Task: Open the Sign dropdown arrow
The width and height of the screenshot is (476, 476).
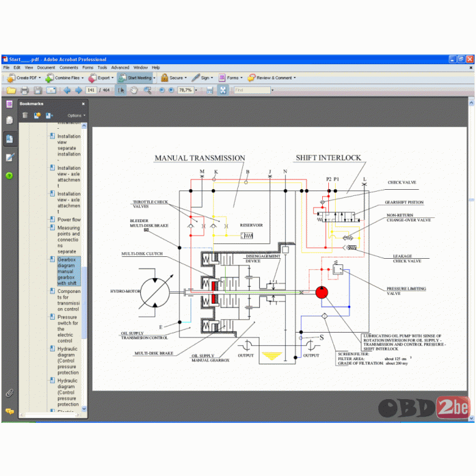Action: pos(212,78)
